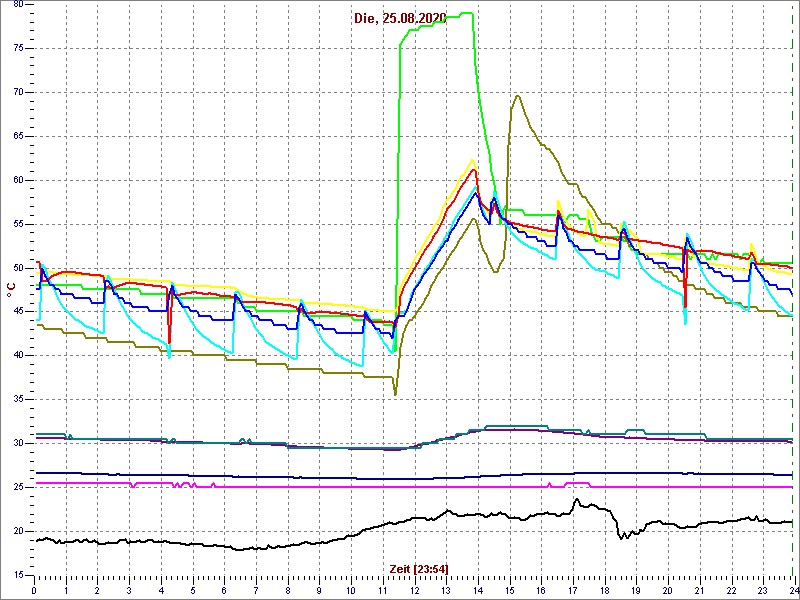Click the temperature axis label '45'
Viewport: 800px width, 600px height.
(x=17, y=312)
